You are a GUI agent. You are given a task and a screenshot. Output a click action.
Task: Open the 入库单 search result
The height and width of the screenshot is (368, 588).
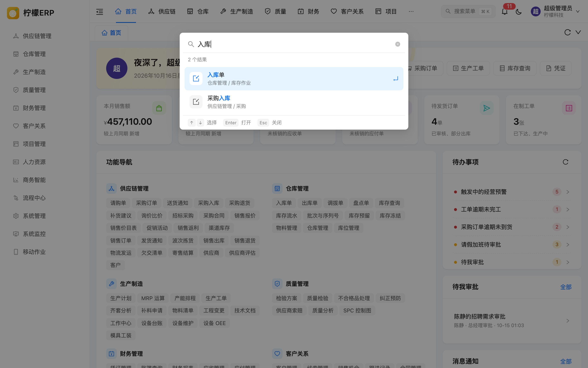(294, 79)
